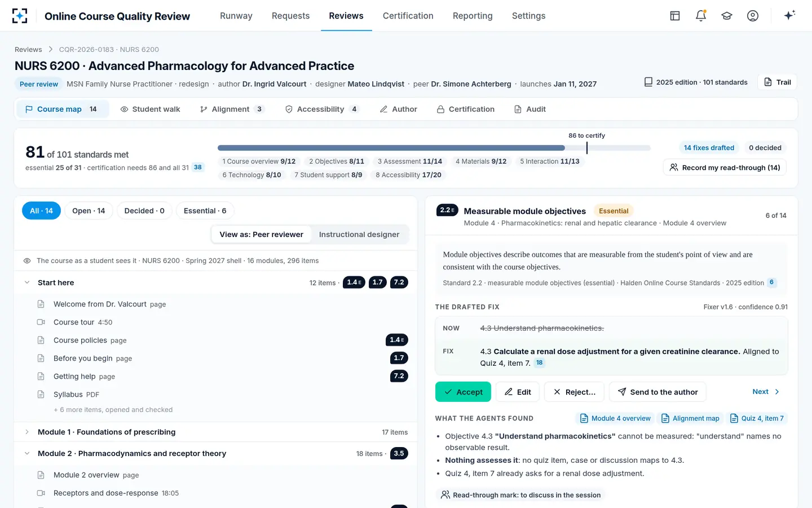Show the 6 more items link
Image resolution: width=812 pixels, height=508 pixels.
click(x=113, y=410)
